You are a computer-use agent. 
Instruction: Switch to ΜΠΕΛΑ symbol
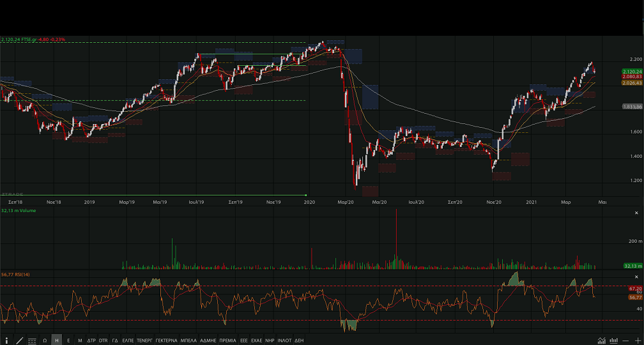[x=188, y=341]
